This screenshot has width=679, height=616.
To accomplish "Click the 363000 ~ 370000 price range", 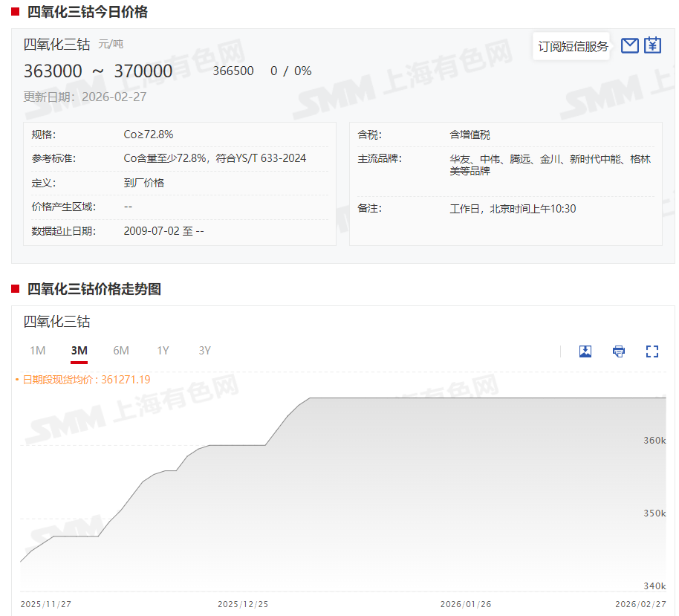I will click(98, 71).
